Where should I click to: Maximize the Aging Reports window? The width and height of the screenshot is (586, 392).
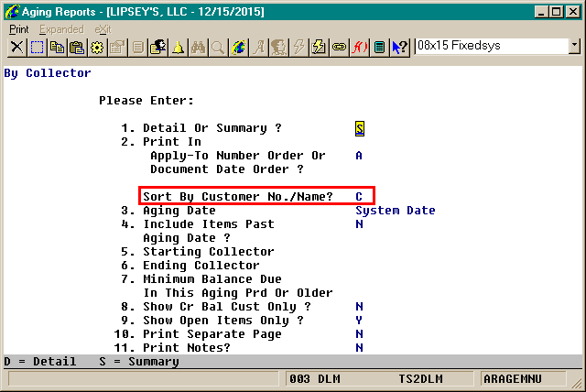tap(557, 12)
